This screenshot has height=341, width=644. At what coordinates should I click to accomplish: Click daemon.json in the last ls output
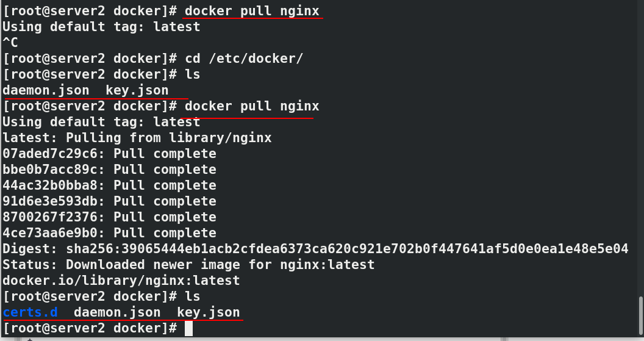[117, 312]
